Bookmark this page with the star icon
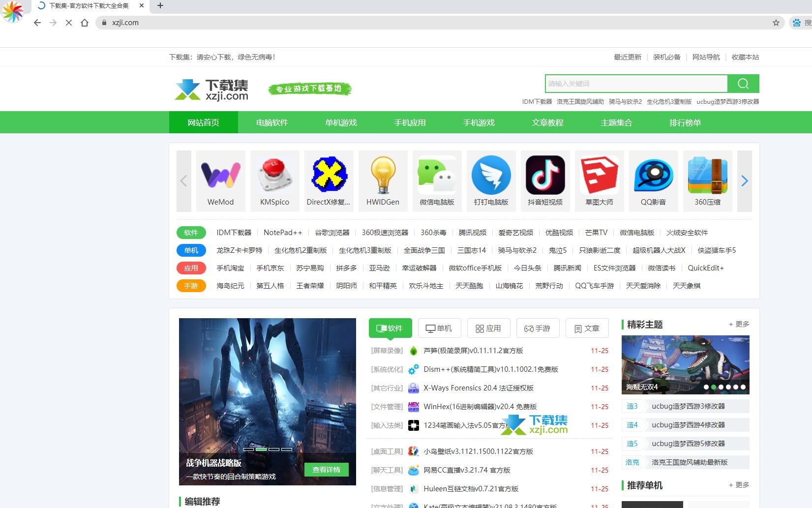This screenshot has height=508, width=812. [x=776, y=23]
